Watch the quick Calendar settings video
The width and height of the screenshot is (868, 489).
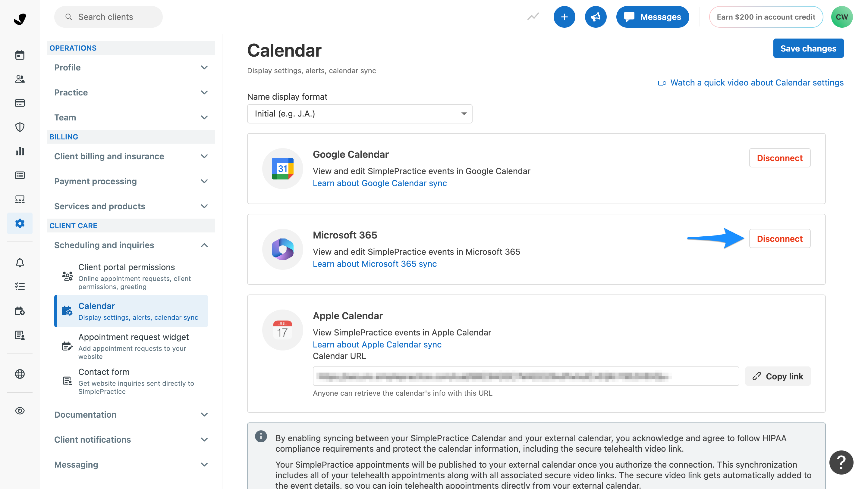coord(751,83)
